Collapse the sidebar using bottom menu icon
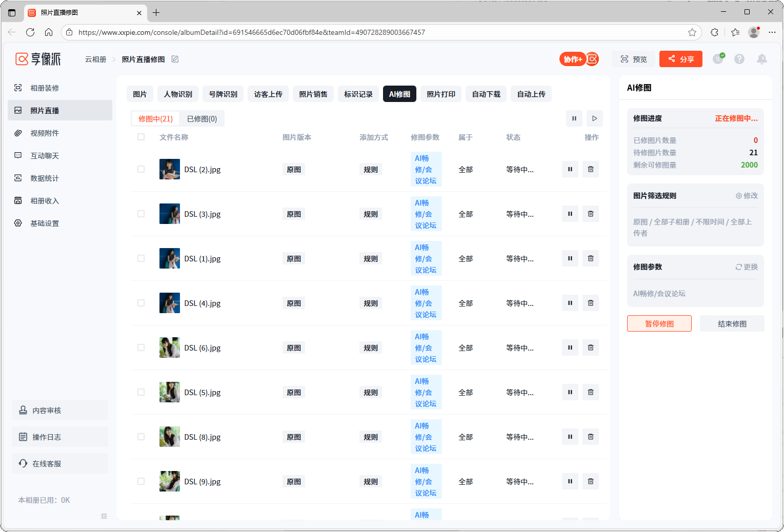The width and height of the screenshot is (784, 532). click(x=104, y=516)
